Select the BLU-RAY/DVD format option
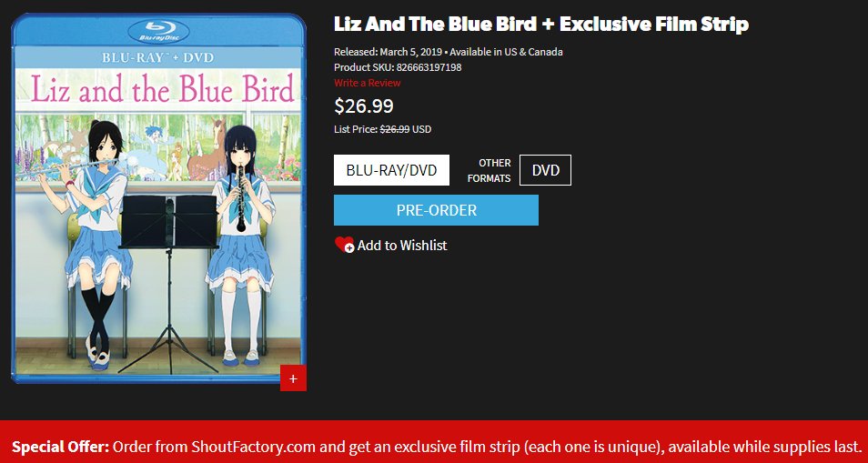 (391, 170)
